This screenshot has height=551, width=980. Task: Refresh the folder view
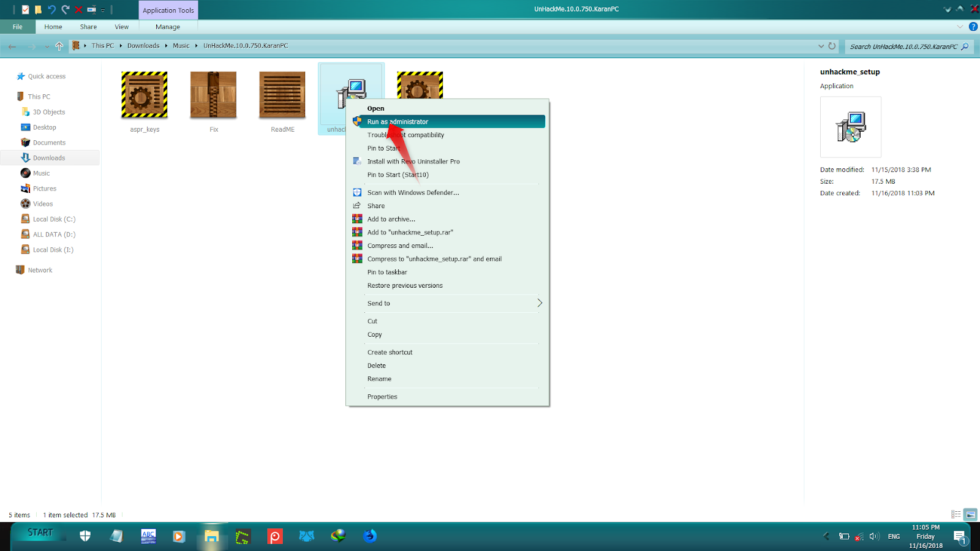point(832,46)
